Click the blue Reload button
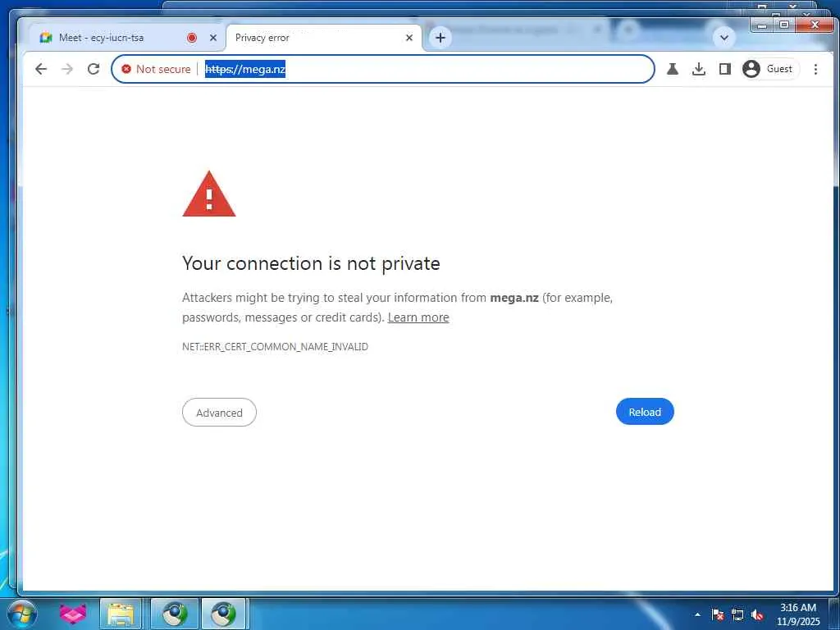Image resolution: width=840 pixels, height=630 pixels. tap(645, 412)
